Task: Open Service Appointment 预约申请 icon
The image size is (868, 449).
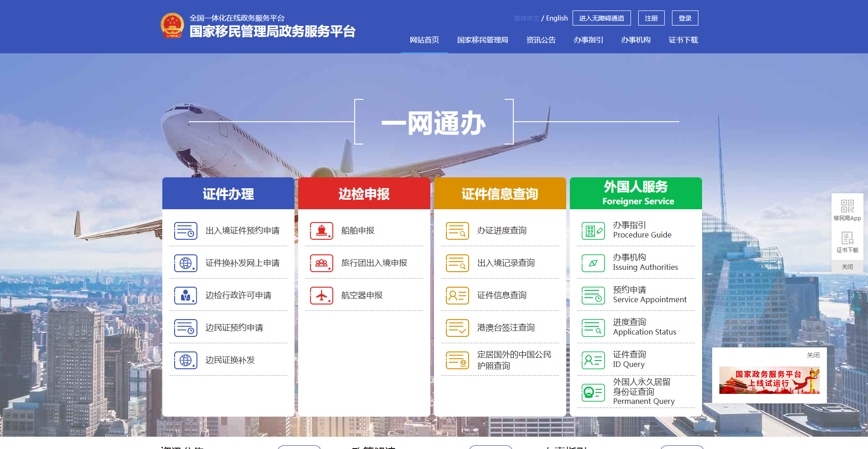Action: click(x=593, y=295)
